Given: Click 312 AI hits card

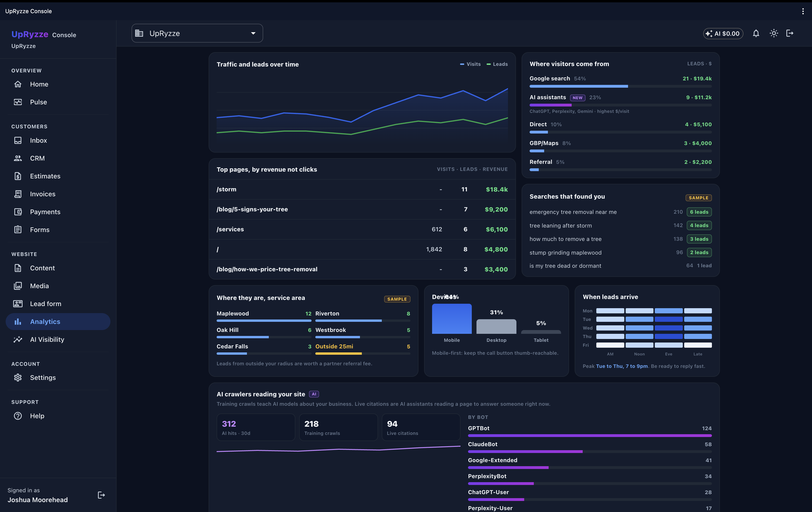Looking at the screenshot, I should pos(256,427).
